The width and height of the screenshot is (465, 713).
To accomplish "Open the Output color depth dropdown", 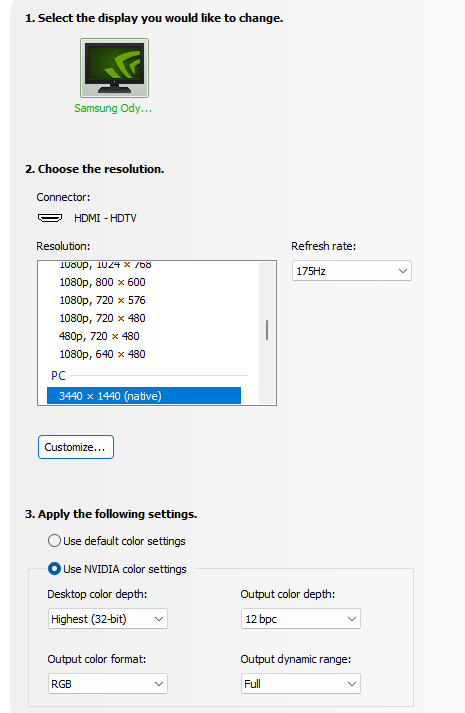I will tap(300, 619).
